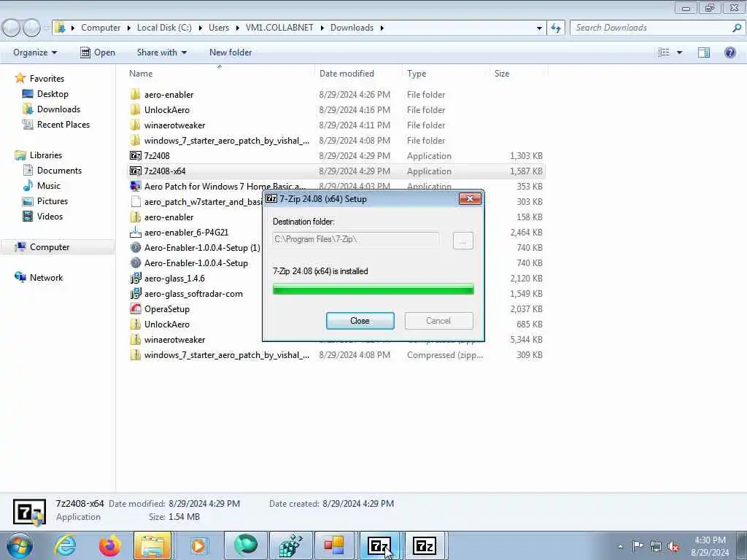
Task: Select 7z2408 application icon
Action: click(x=135, y=156)
